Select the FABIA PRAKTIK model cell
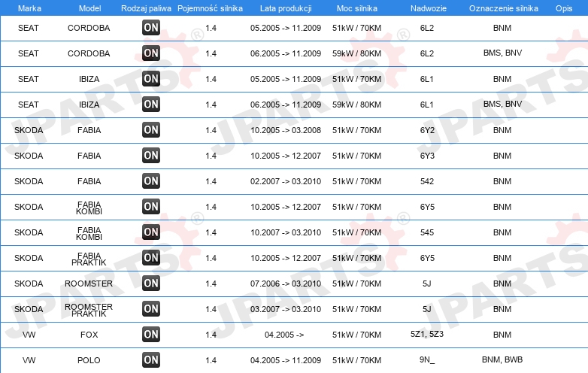 point(89,259)
